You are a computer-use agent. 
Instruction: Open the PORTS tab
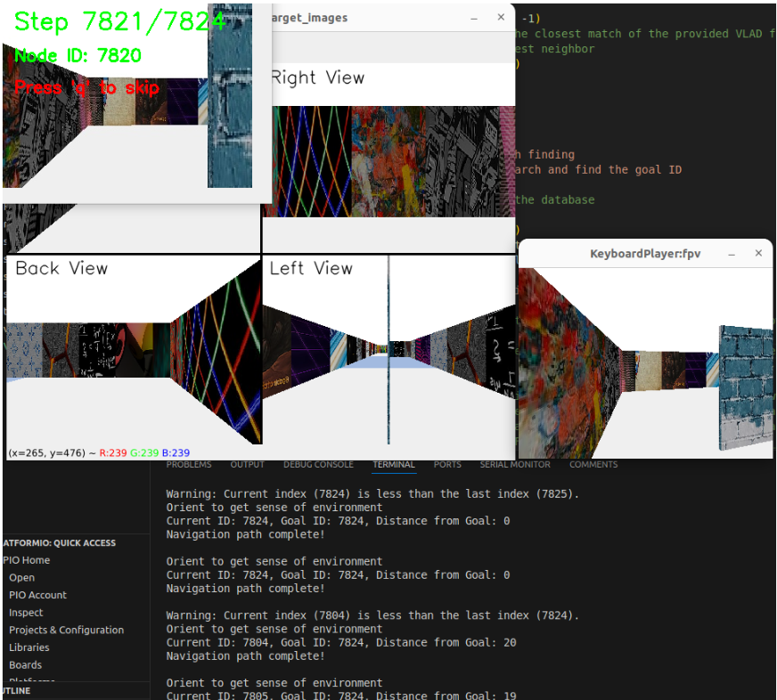click(447, 464)
